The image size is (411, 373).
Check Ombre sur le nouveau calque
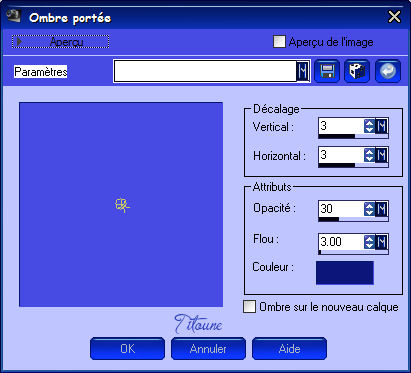point(249,307)
